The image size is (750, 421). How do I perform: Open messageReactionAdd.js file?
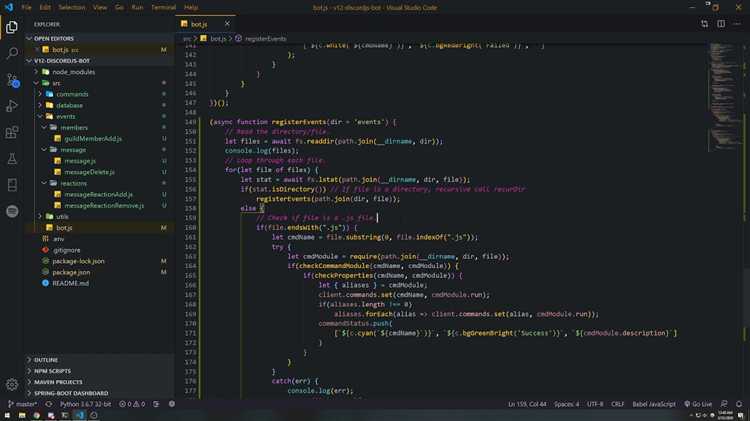(x=99, y=194)
